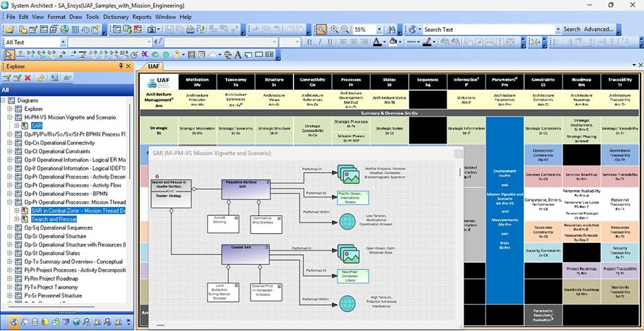Select the pointer arrow tool
The image size is (644, 331).
point(9,54)
